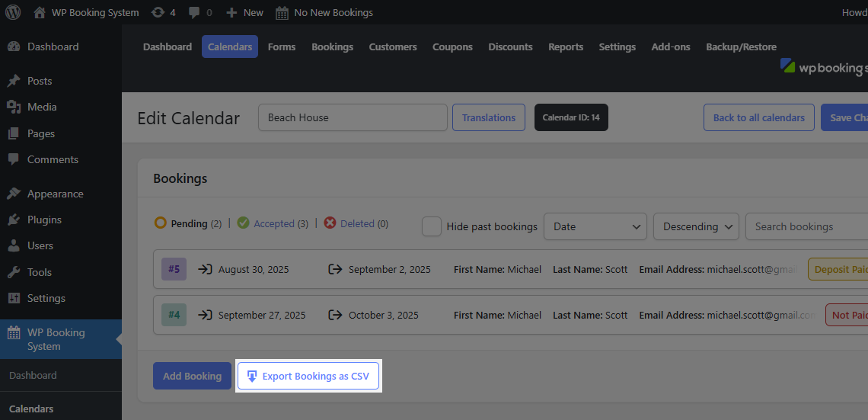Viewport: 868px width, 420px height.
Task: Click the Plugins icon in sidebar
Action: pyautogui.click(x=14, y=220)
